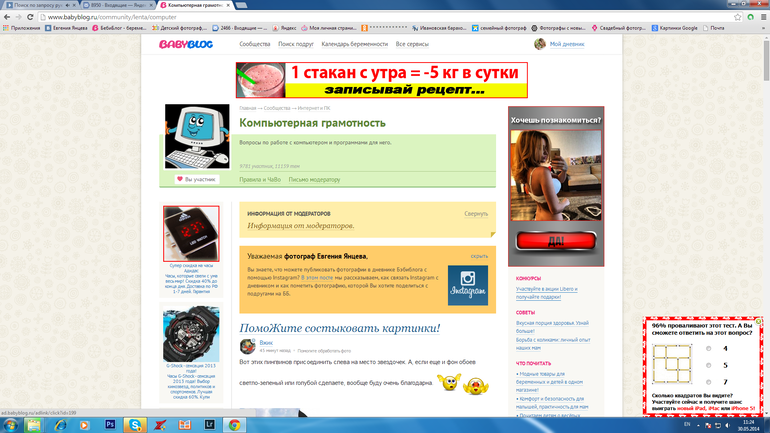Open Photoshop from the taskbar

(x=110, y=424)
